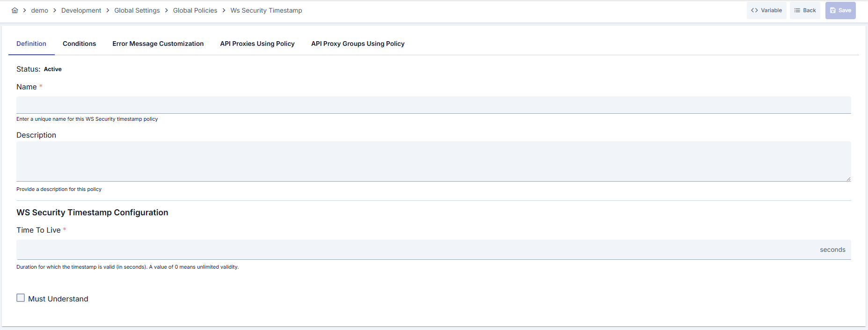Screen dimensions: 868x330
Task: Tick the Must Understand checkbox
Action: (21, 298)
